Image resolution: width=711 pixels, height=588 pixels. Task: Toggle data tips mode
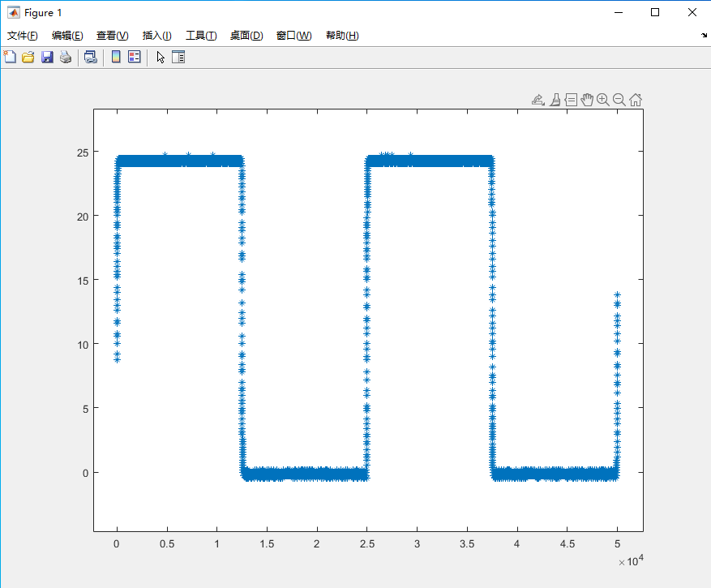571,99
